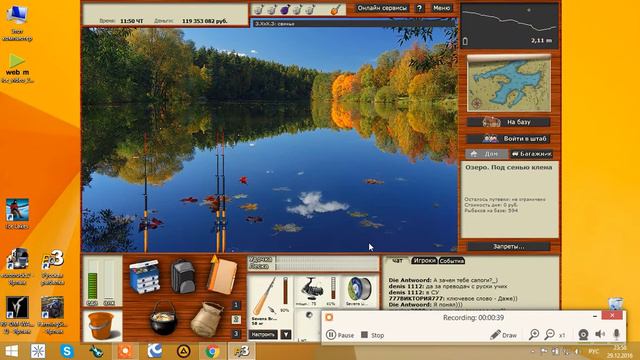
Task: Select rod slot number 3
Action: point(236,334)
